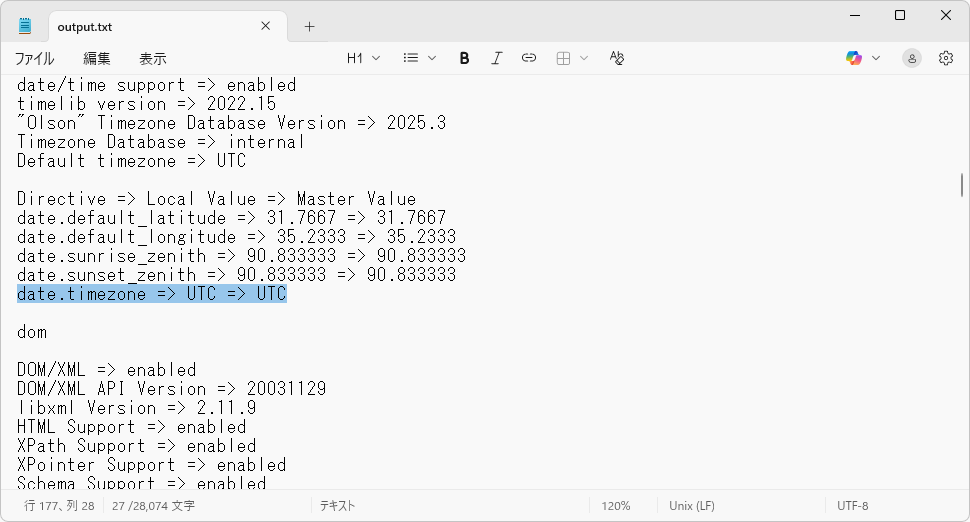Open the 編集 menu

click(x=97, y=59)
